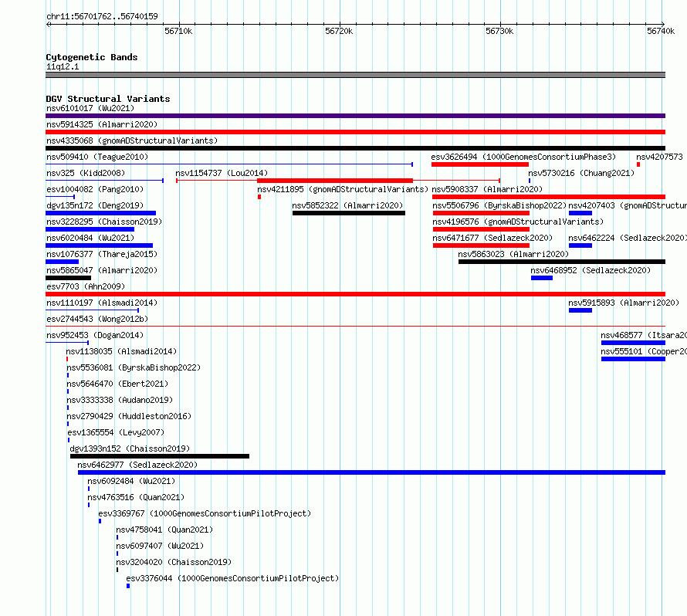687x616 pixels.
Task: Open nsv3204020 (Chaisson2019) variant
Action: [x=174, y=562]
